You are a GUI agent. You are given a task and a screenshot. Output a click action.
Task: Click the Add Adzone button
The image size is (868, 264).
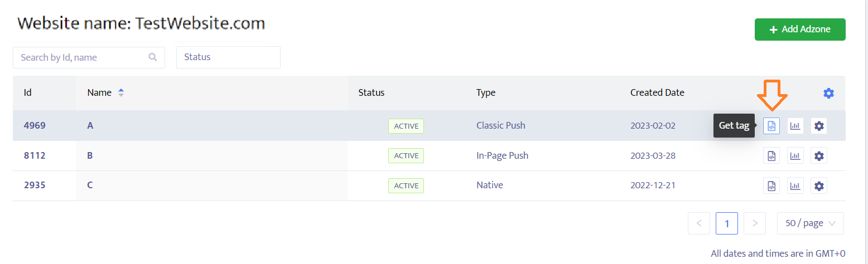(x=800, y=30)
